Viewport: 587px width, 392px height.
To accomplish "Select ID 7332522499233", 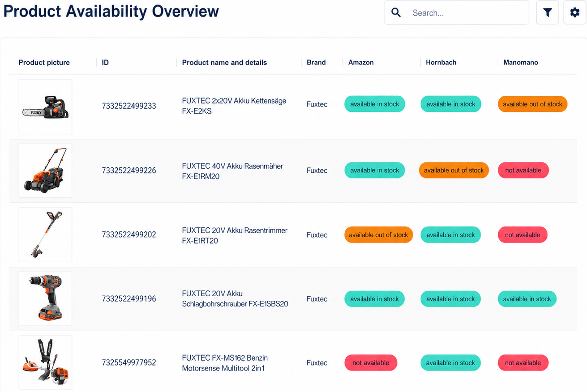I will [x=129, y=106].
